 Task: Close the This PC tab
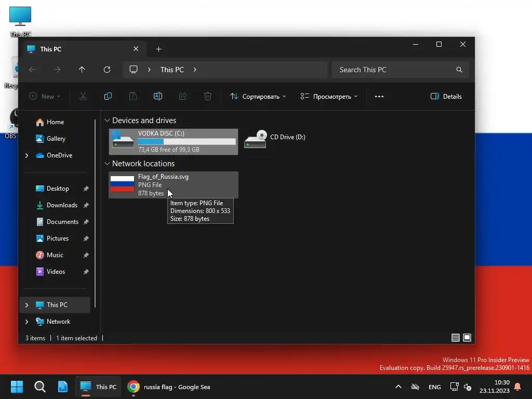[136, 49]
